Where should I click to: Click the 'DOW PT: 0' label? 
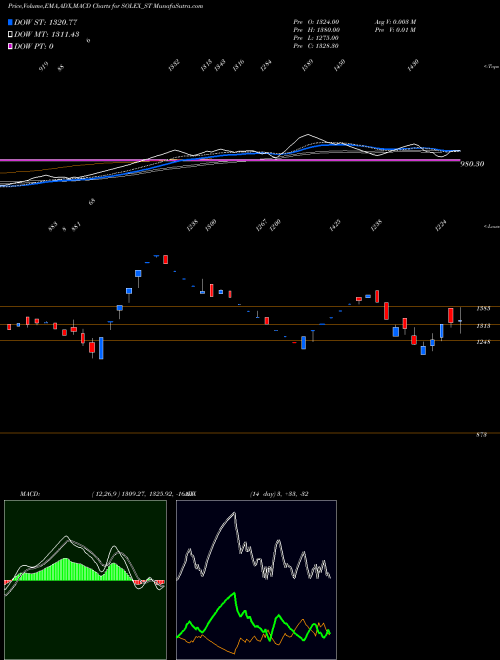click(x=34, y=46)
